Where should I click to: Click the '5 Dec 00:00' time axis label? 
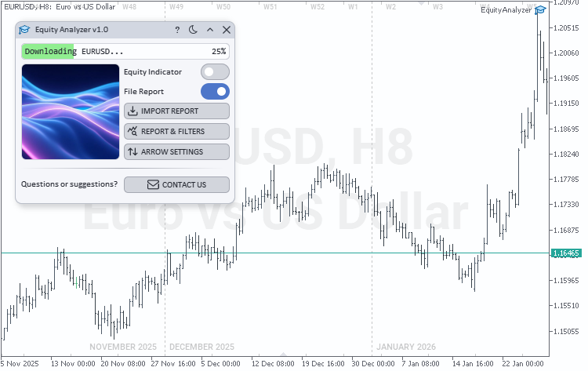tap(220, 363)
